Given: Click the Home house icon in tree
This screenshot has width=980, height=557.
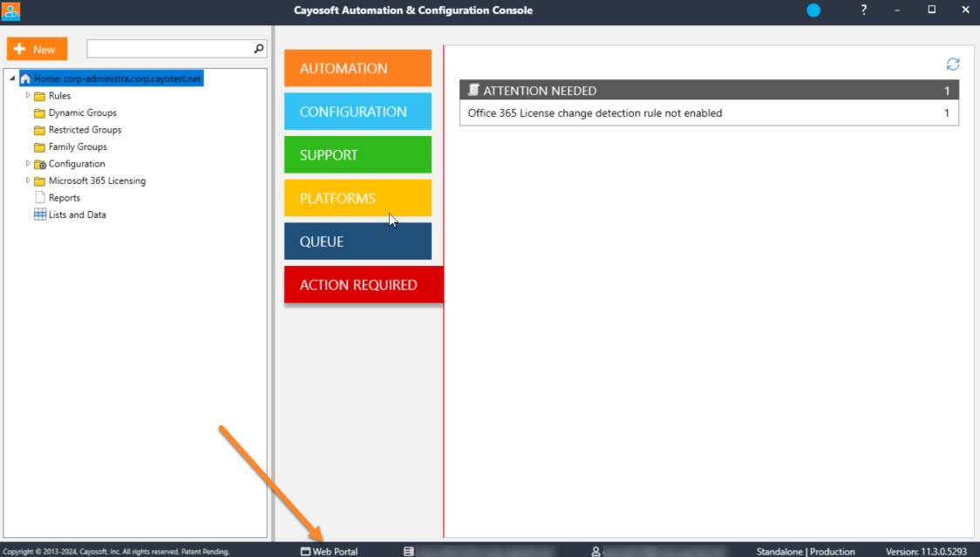Looking at the screenshot, I should (25, 78).
